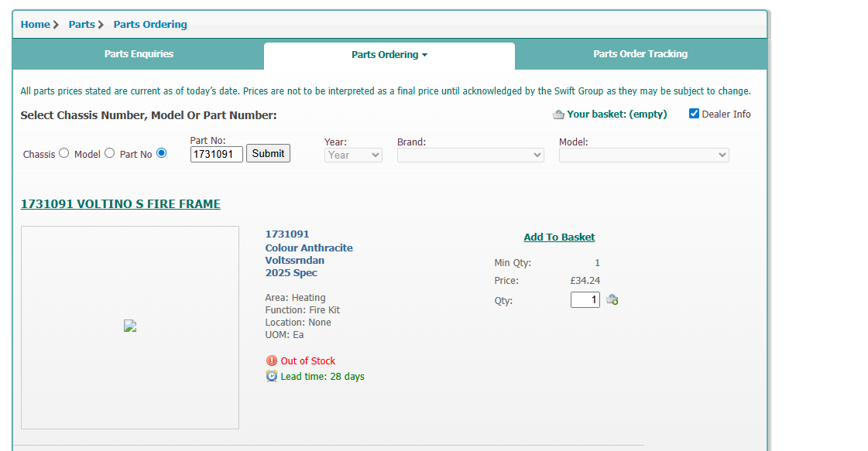Click the Lead time clock icon
The image size is (868, 451).
click(x=271, y=376)
